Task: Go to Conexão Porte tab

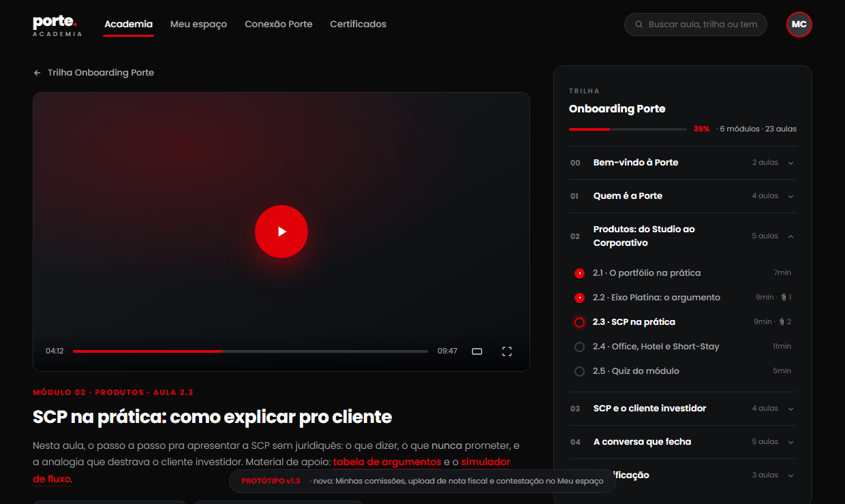Action: click(279, 25)
